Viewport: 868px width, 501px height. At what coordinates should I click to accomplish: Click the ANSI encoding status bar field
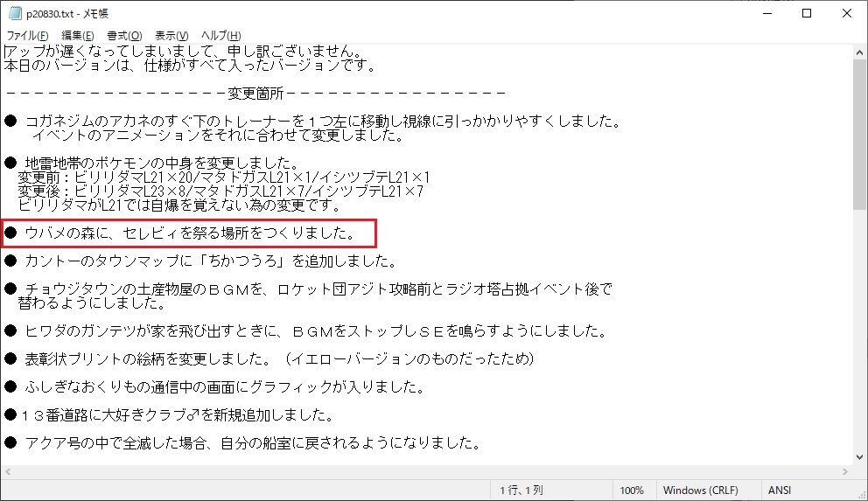click(780, 491)
